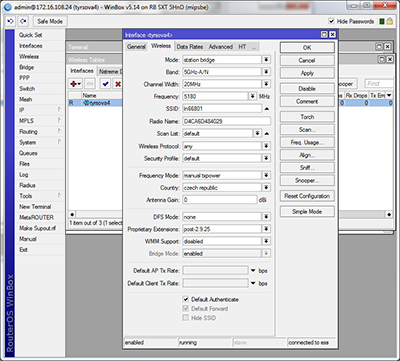Click the undo arrow icon in toolbar
Viewport: 400px width, 361px height.
pyautogui.click(x=11, y=21)
